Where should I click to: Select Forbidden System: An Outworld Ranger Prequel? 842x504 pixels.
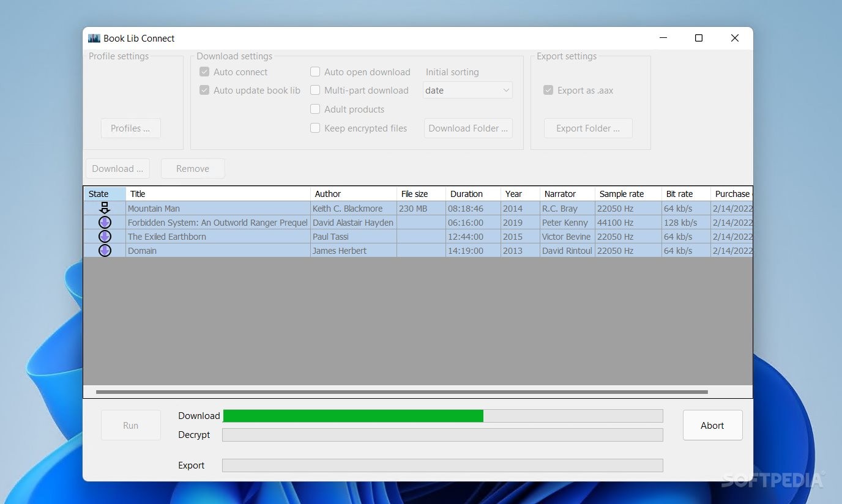pyautogui.click(x=218, y=222)
